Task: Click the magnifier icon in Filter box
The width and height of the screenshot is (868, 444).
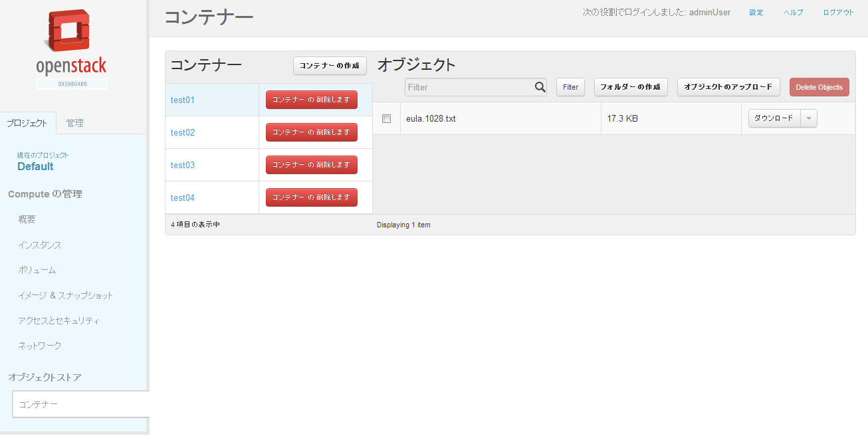Action: tap(540, 87)
